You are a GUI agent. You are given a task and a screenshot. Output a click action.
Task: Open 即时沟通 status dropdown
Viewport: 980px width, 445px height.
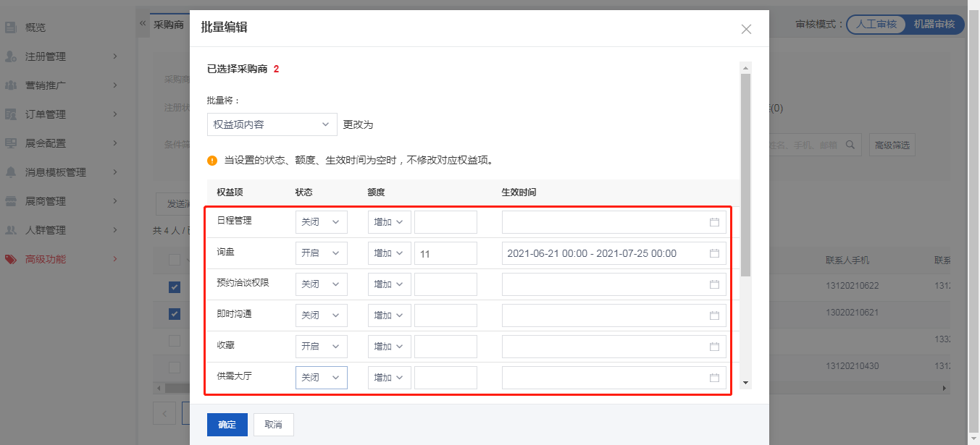click(322, 315)
